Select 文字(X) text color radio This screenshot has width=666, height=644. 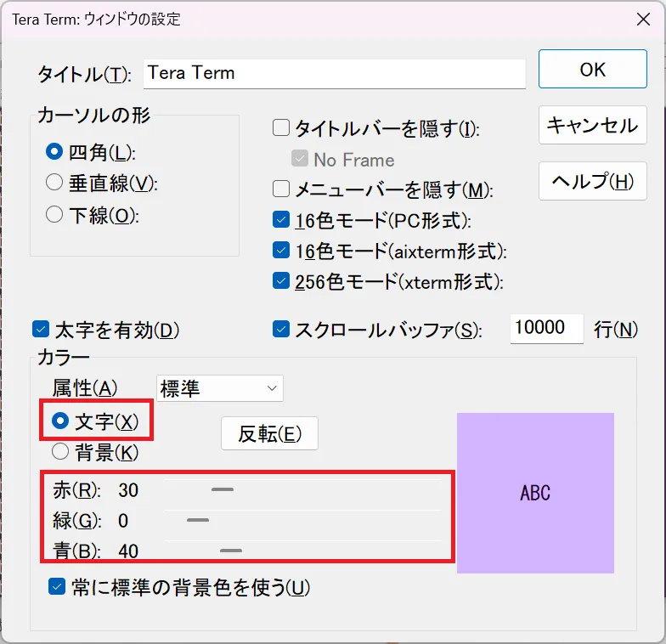tap(59, 421)
